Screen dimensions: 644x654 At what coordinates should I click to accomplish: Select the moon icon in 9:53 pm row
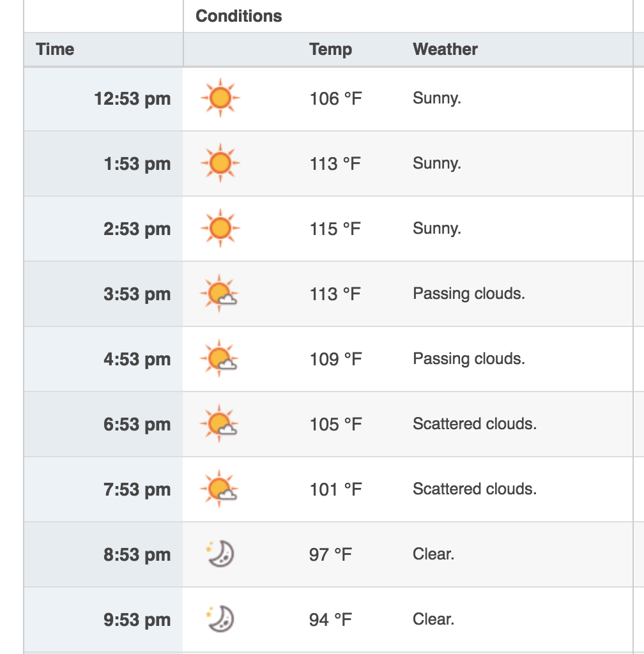click(x=220, y=618)
